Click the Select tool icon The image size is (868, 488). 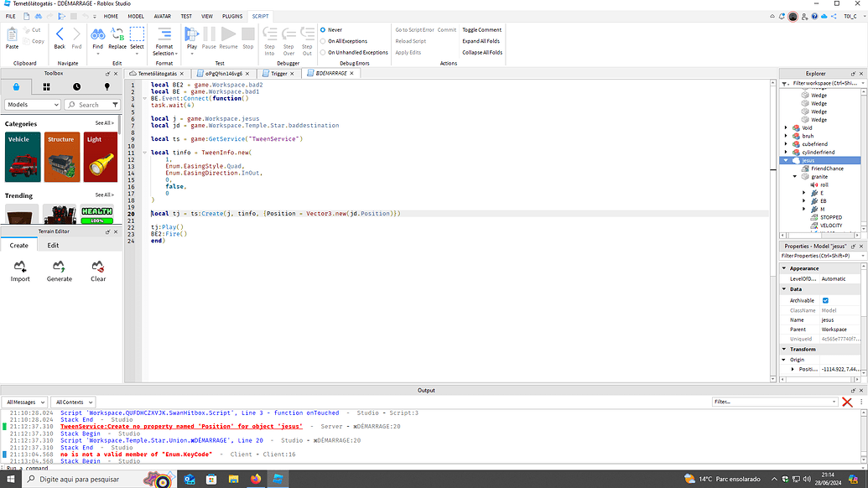[137, 34]
